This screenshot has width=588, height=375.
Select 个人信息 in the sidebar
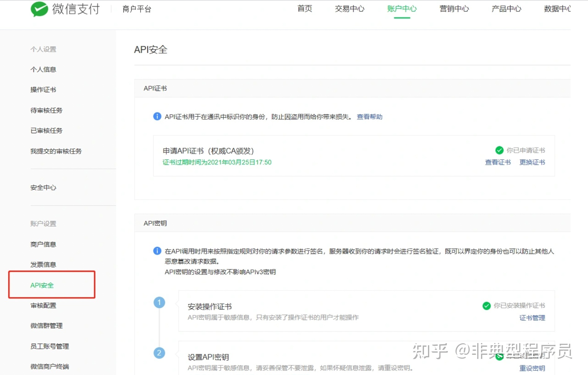(x=43, y=69)
